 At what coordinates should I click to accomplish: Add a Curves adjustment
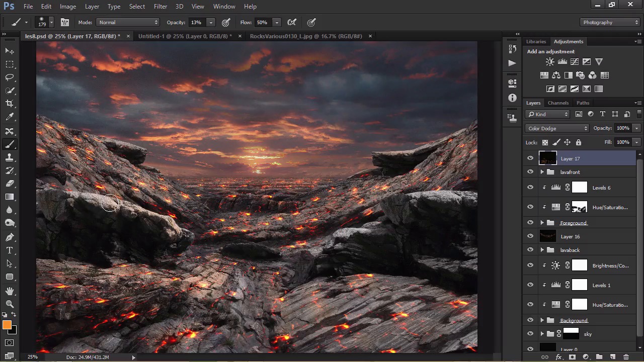574,62
